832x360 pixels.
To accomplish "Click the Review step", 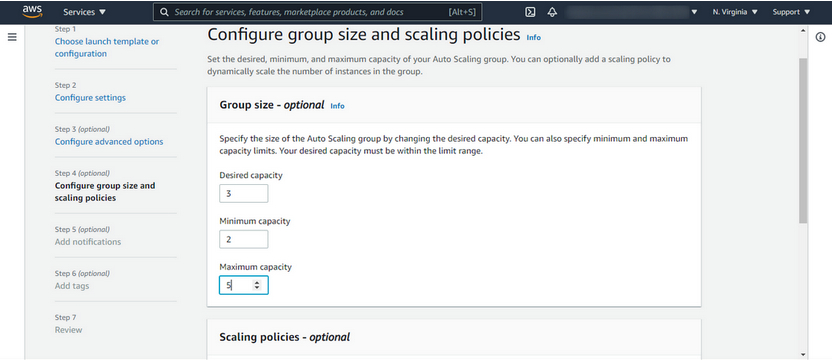I will (68, 330).
